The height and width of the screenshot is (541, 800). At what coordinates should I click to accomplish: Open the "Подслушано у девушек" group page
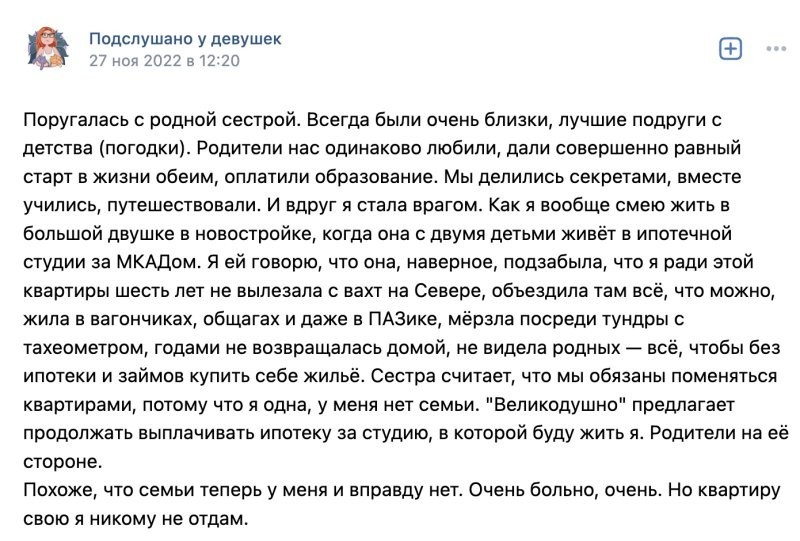tap(185, 38)
